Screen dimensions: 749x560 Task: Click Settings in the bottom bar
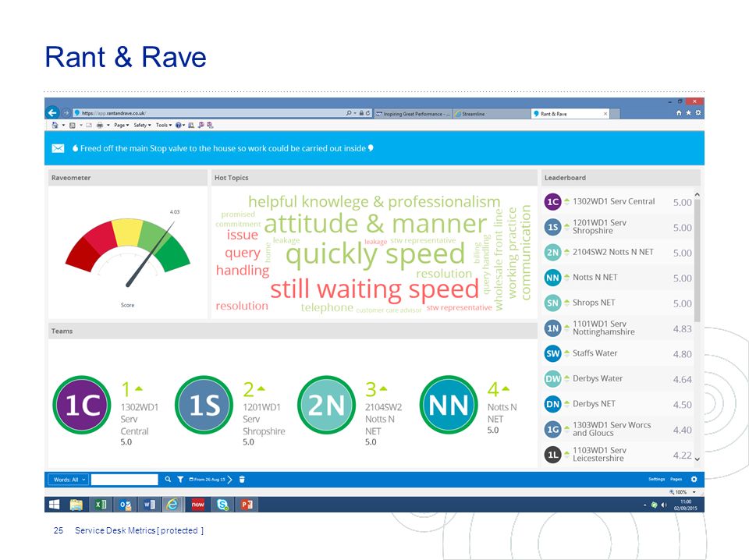pos(656,480)
